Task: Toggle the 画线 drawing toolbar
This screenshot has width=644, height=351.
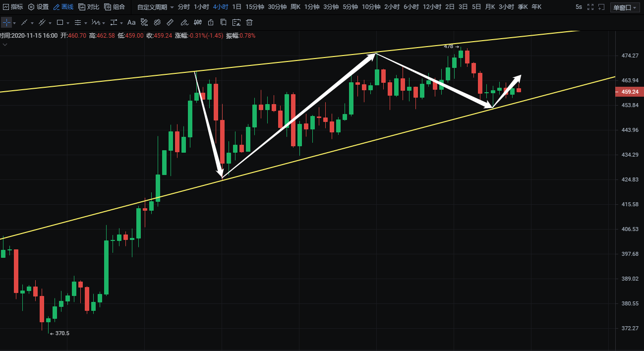Action: coord(63,7)
